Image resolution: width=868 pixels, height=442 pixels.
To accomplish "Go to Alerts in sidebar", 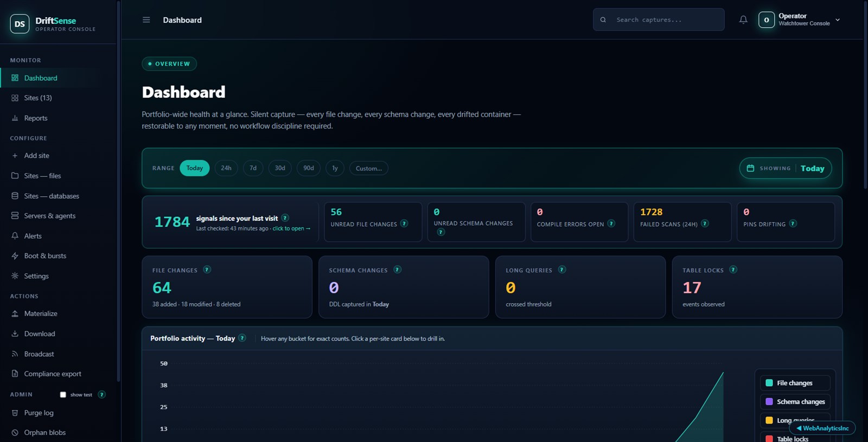I will (58, 236).
